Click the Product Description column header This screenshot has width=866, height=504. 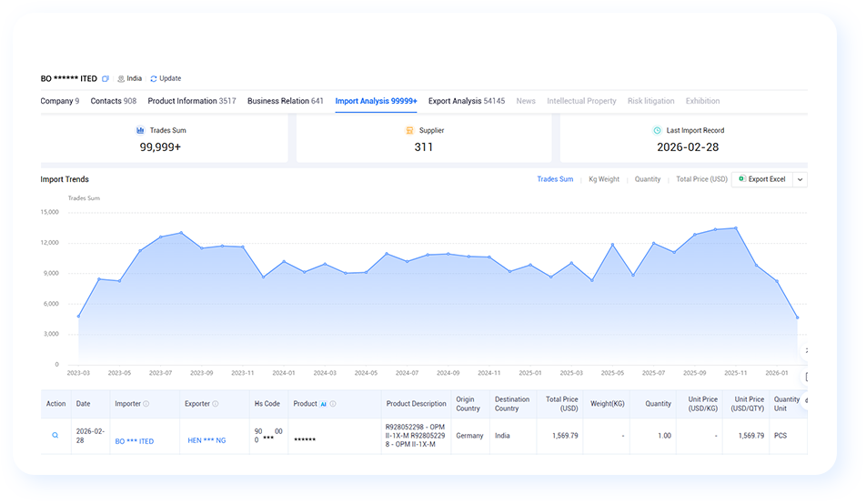point(416,404)
